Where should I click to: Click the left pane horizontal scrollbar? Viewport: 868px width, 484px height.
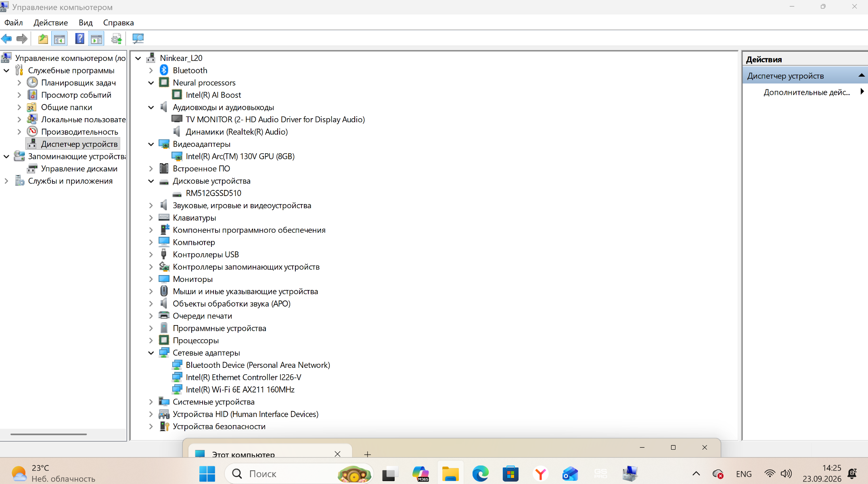point(48,434)
